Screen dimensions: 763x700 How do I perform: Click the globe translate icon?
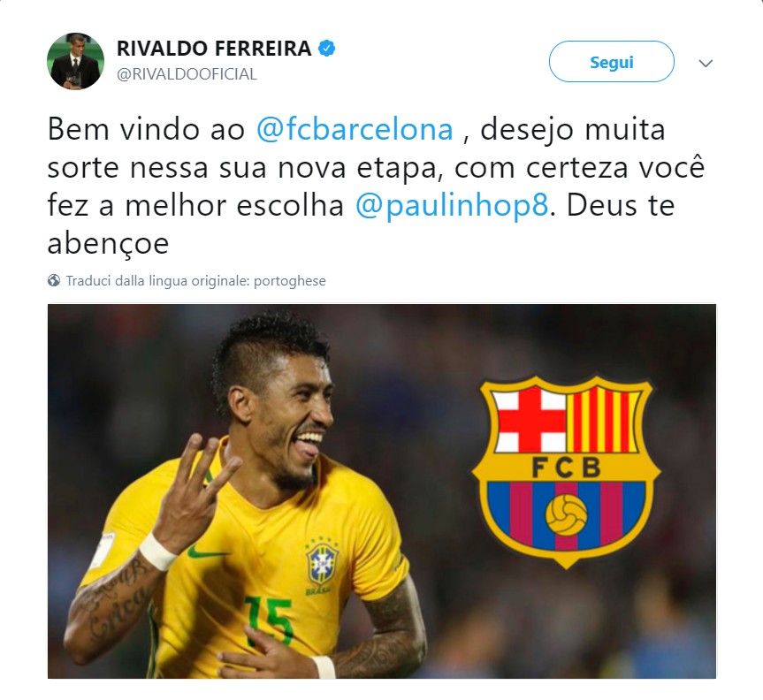[x=54, y=281]
